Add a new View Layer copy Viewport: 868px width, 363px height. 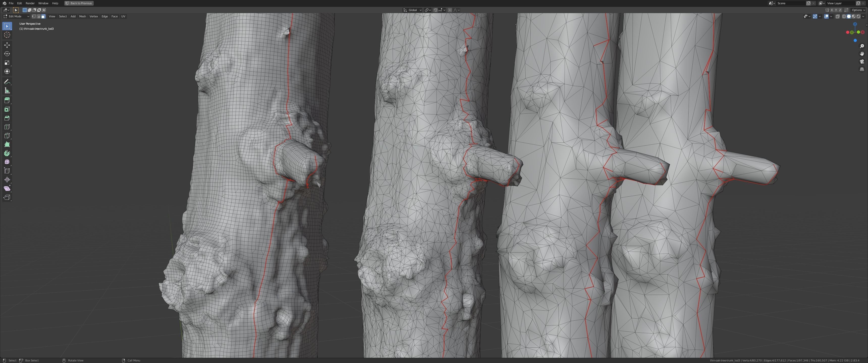click(x=858, y=3)
